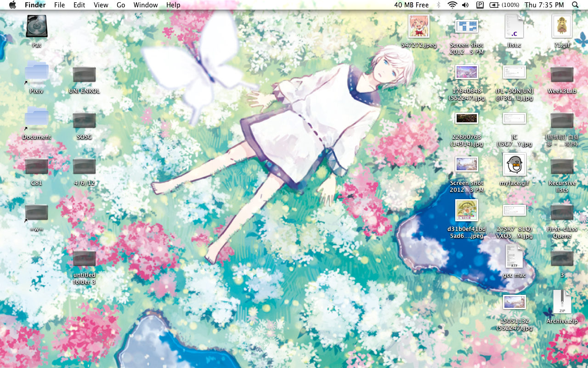Open the File menu
The image size is (588, 368).
tap(59, 5)
